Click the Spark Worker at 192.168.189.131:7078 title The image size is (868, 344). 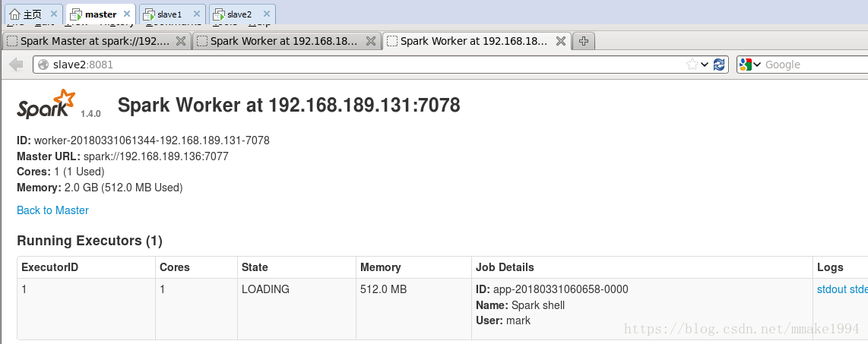tap(289, 105)
